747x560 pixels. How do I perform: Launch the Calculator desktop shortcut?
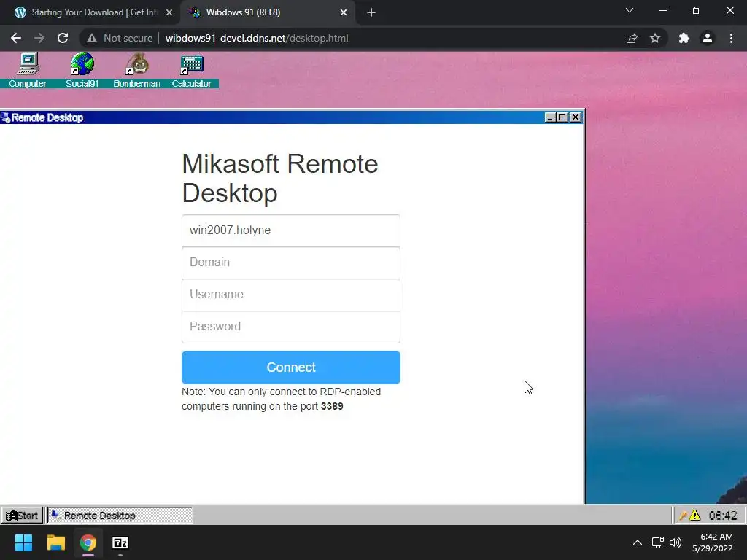coord(192,71)
